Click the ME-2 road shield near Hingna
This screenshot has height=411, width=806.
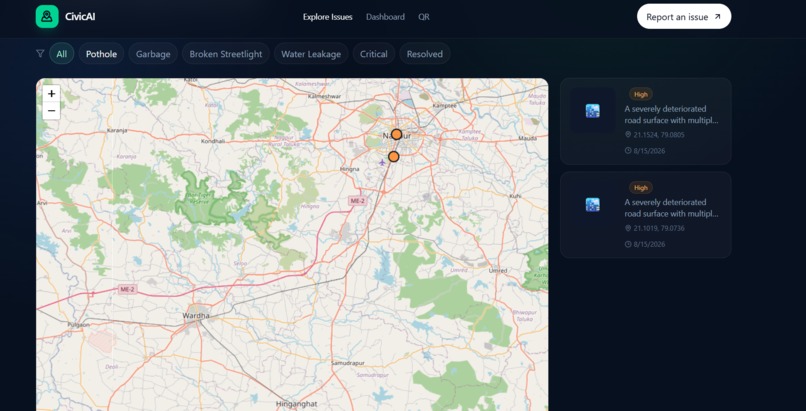click(357, 201)
